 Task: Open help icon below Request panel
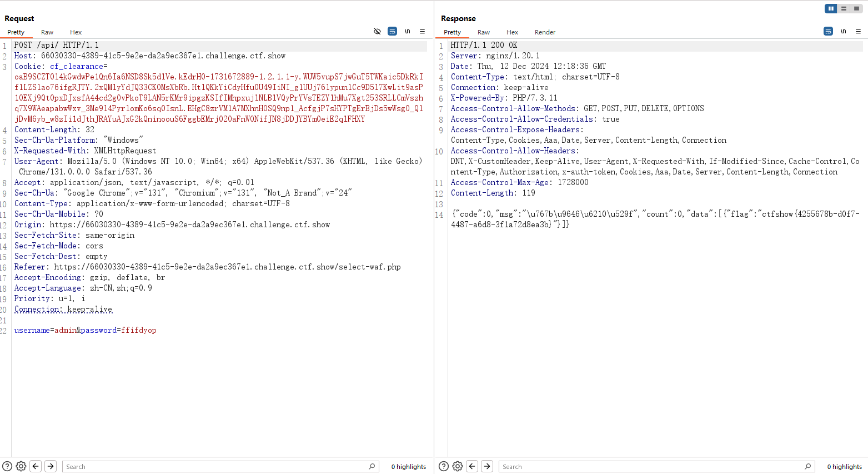click(7, 466)
